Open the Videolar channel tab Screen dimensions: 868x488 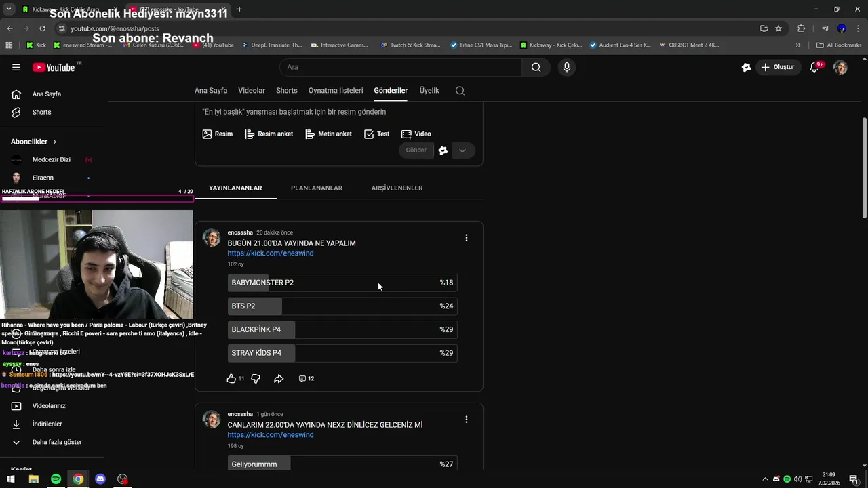(252, 91)
